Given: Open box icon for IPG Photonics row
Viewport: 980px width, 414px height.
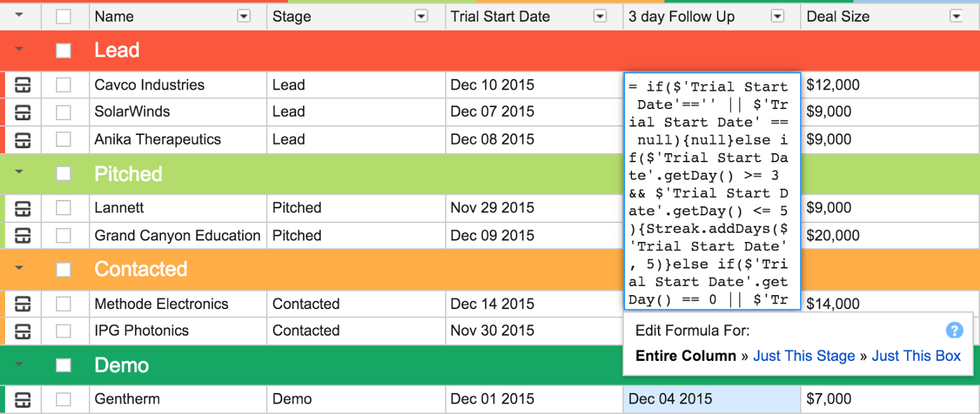Looking at the screenshot, I should pyautogui.click(x=23, y=331).
